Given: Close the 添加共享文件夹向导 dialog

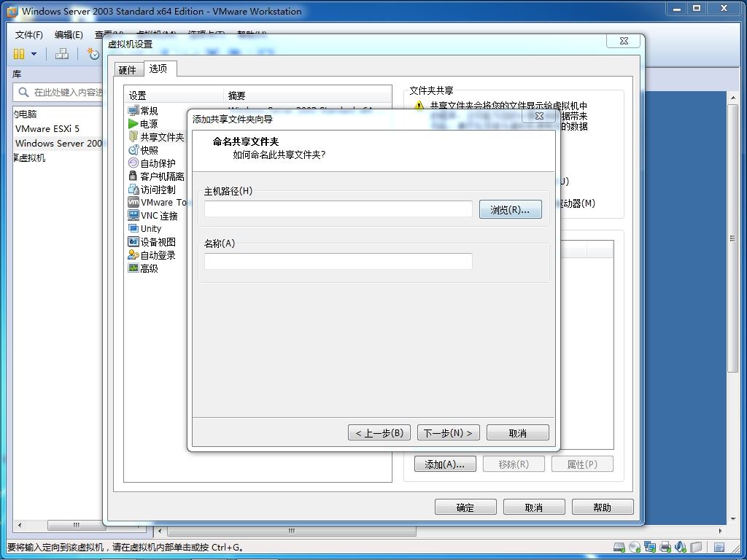Looking at the screenshot, I should (x=539, y=116).
